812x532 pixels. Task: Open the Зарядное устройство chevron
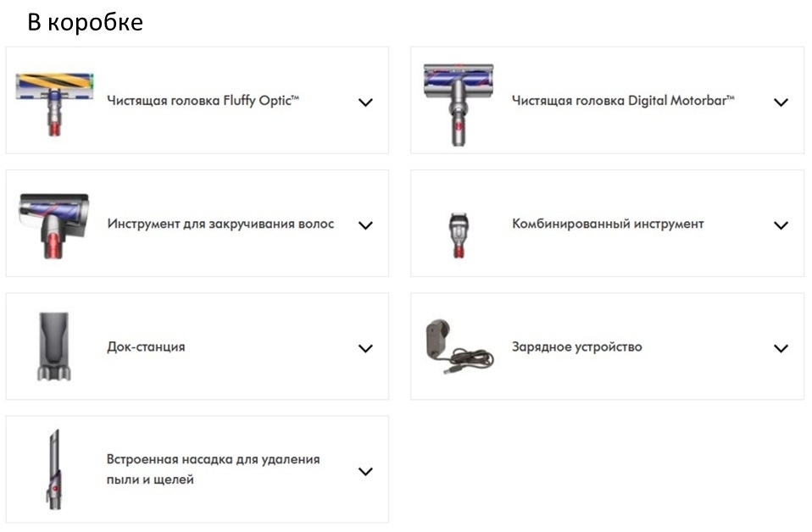point(781,349)
